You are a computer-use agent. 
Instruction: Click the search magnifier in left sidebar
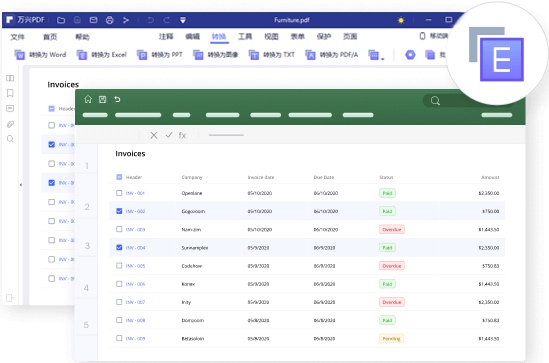pyautogui.click(x=10, y=139)
